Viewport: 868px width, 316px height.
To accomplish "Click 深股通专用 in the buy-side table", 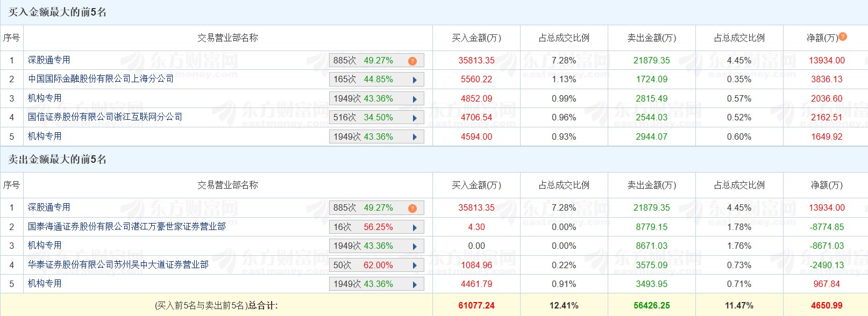I will pyautogui.click(x=49, y=60).
